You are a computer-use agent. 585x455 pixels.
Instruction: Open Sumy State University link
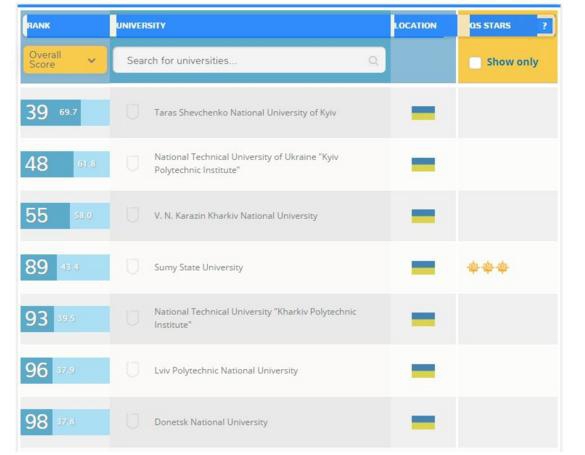(x=198, y=267)
